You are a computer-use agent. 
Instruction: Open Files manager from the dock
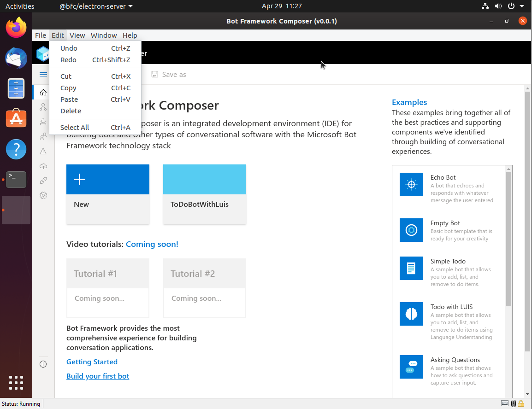(x=16, y=88)
